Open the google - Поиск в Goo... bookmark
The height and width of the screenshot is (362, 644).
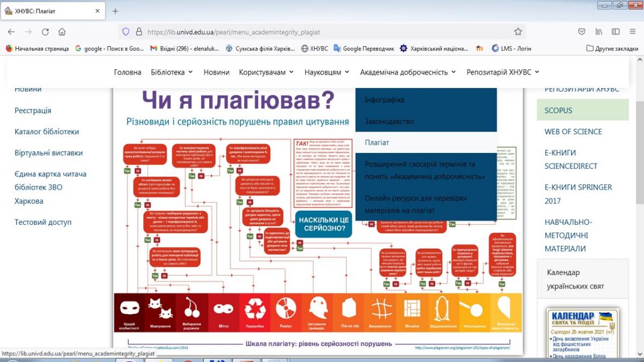click(109, 48)
